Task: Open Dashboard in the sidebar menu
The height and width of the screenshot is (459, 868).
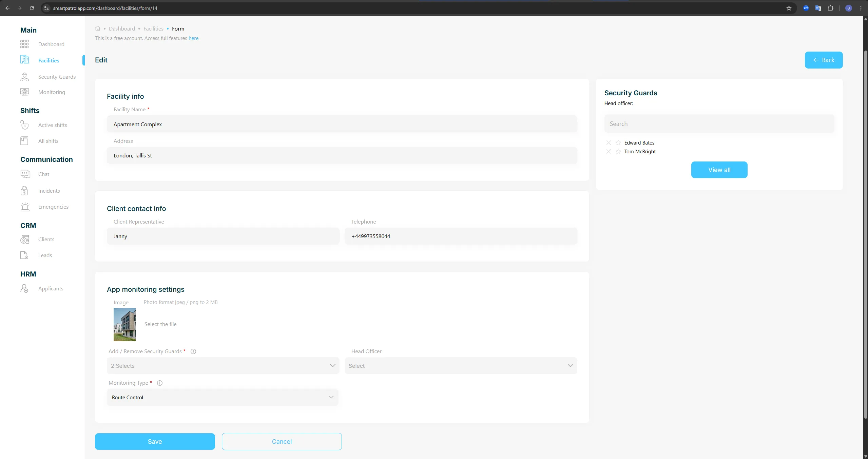Action: point(51,44)
